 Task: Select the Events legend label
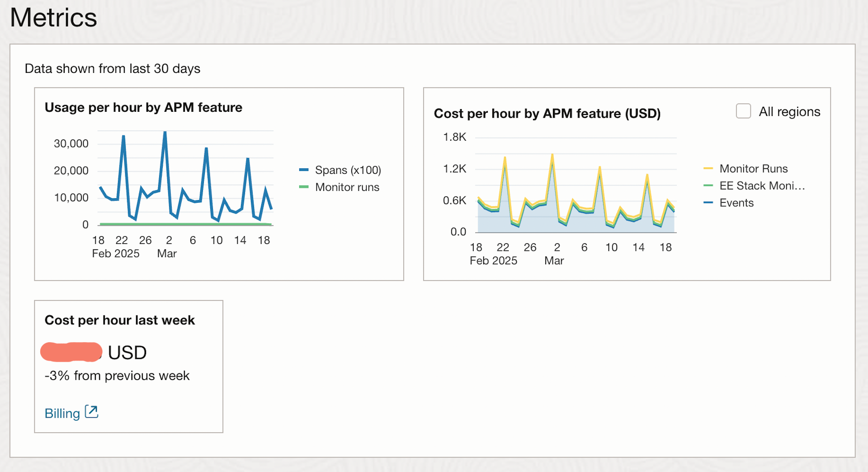736,203
